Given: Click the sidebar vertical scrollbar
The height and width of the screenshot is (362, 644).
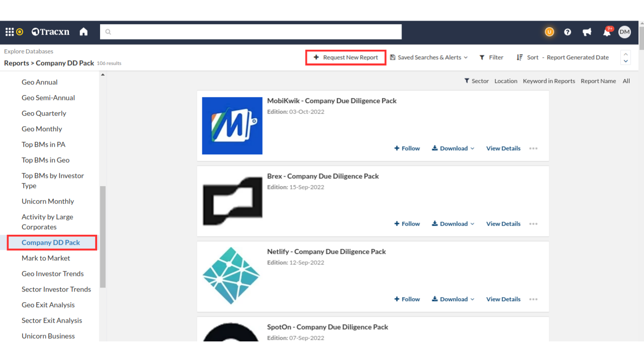Looking at the screenshot, I should 103,236.
